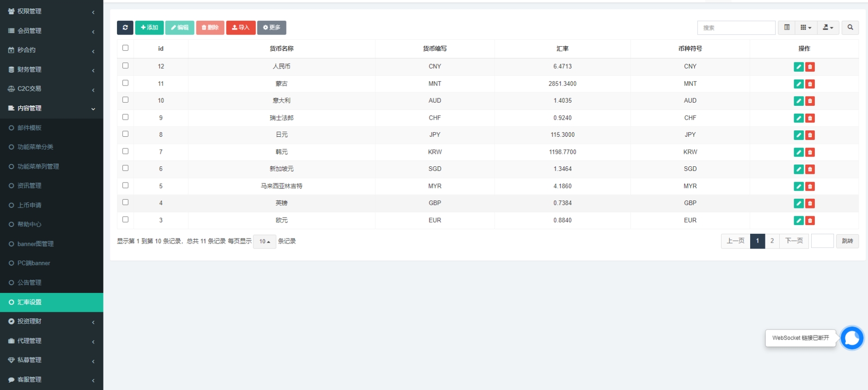Click the 搜索 search input field
868x390 pixels.
pos(736,28)
